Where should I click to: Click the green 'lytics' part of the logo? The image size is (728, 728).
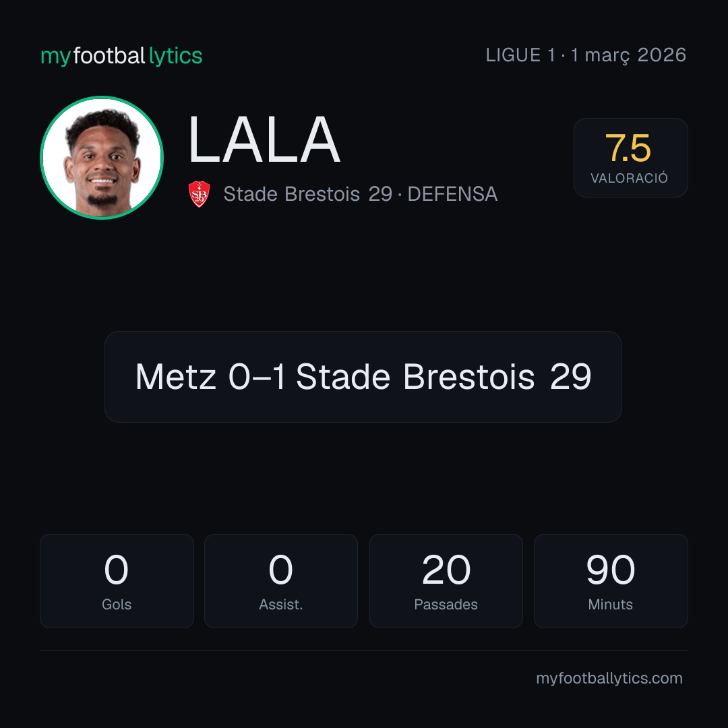pyautogui.click(x=175, y=56)
